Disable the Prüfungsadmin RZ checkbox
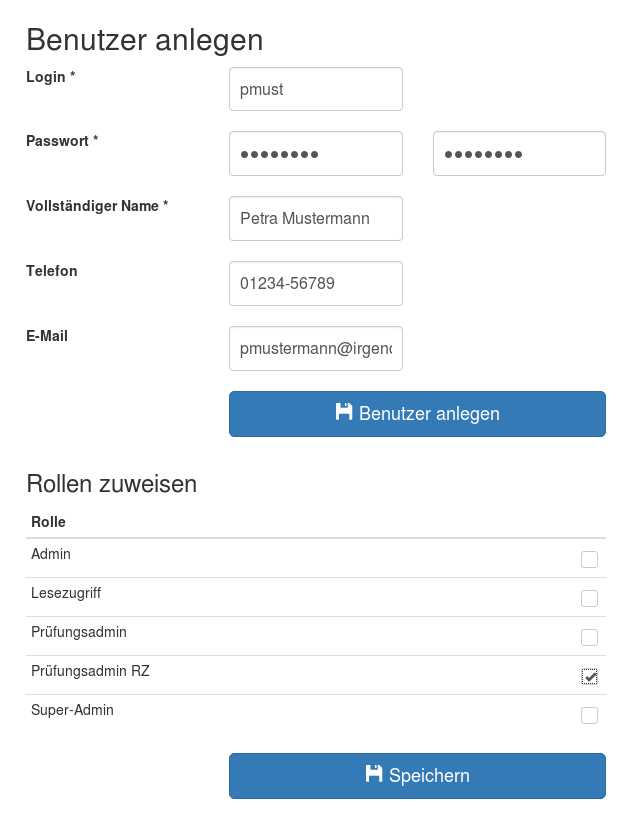This screenshot has width=620, height=820. [x=589, y=676]
